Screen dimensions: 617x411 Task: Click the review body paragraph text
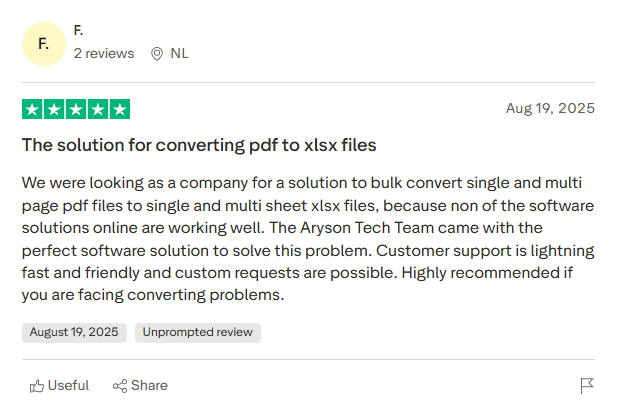pos(308,238)
